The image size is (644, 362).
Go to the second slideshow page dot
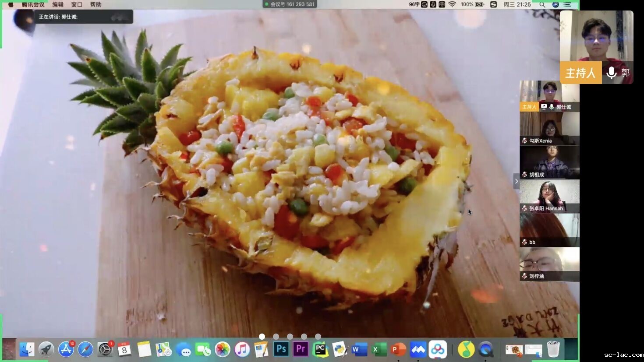(276, 337)
